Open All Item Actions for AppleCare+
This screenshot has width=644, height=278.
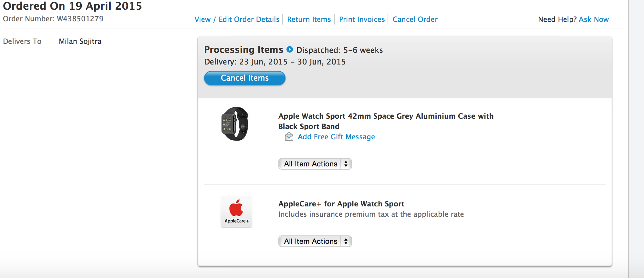point(315,241)
